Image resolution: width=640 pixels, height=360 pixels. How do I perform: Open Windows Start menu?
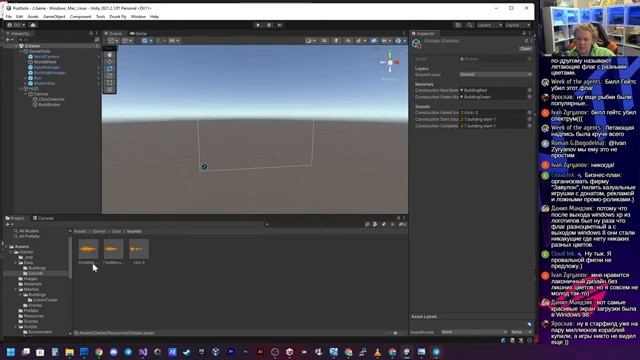(11, 352)
